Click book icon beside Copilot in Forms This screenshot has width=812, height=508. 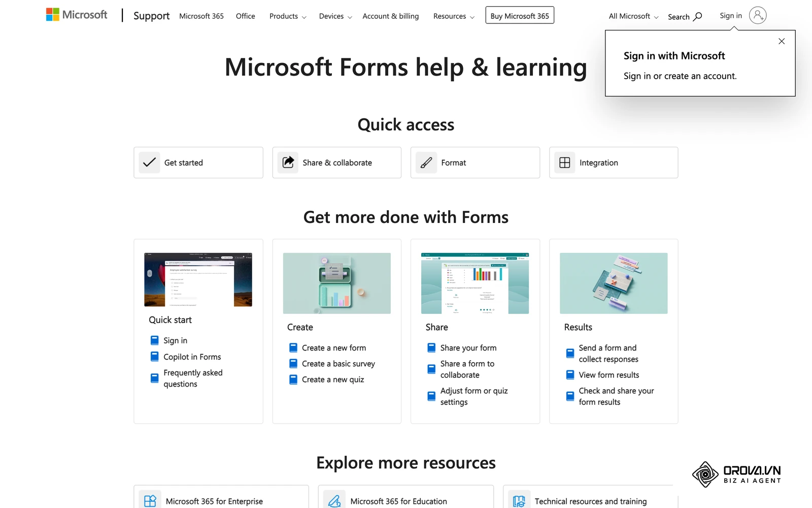pyautogui.click(x=155, y=357)
